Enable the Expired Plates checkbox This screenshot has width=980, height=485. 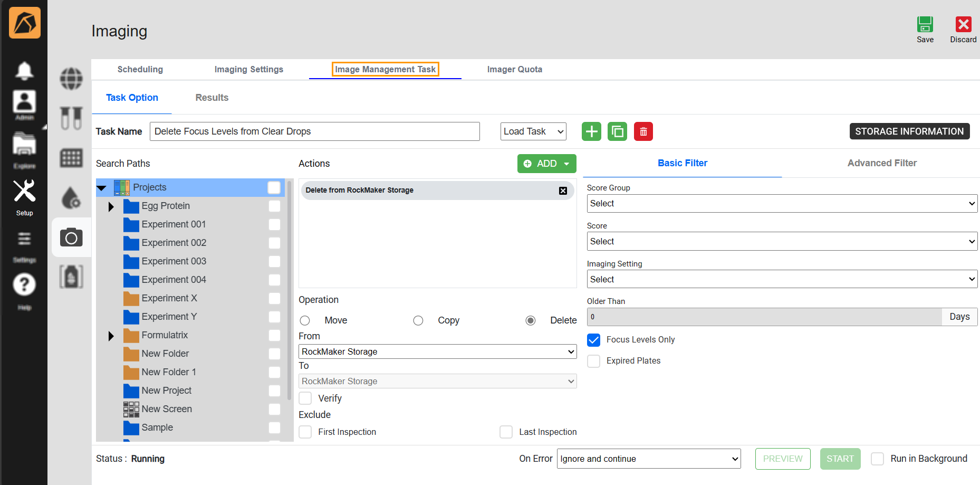(x=594, y=361)
